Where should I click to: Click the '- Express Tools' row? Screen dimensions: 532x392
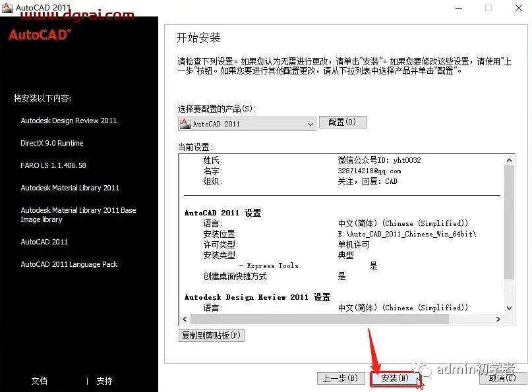coord(269,266)
